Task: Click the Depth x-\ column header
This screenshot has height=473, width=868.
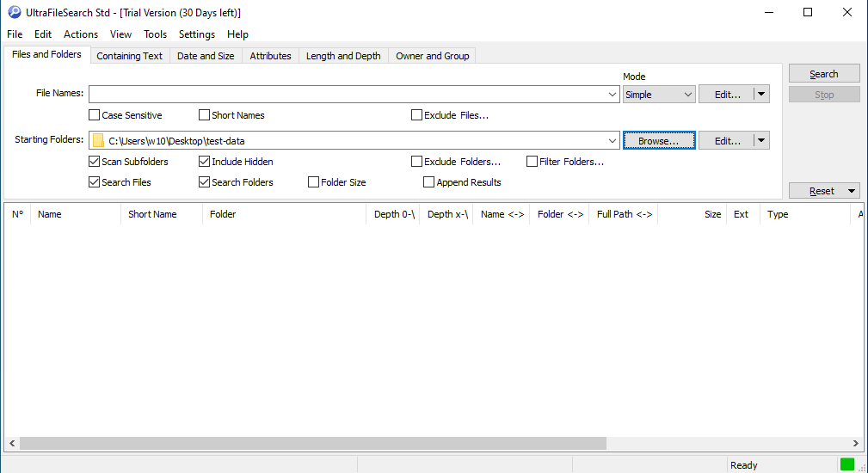Action: click(446, 214)
